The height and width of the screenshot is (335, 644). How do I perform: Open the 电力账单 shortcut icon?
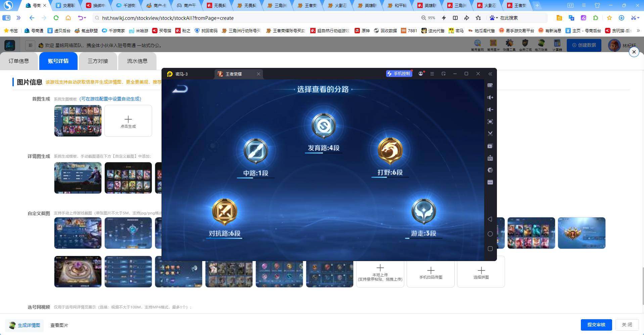point(541,45)
